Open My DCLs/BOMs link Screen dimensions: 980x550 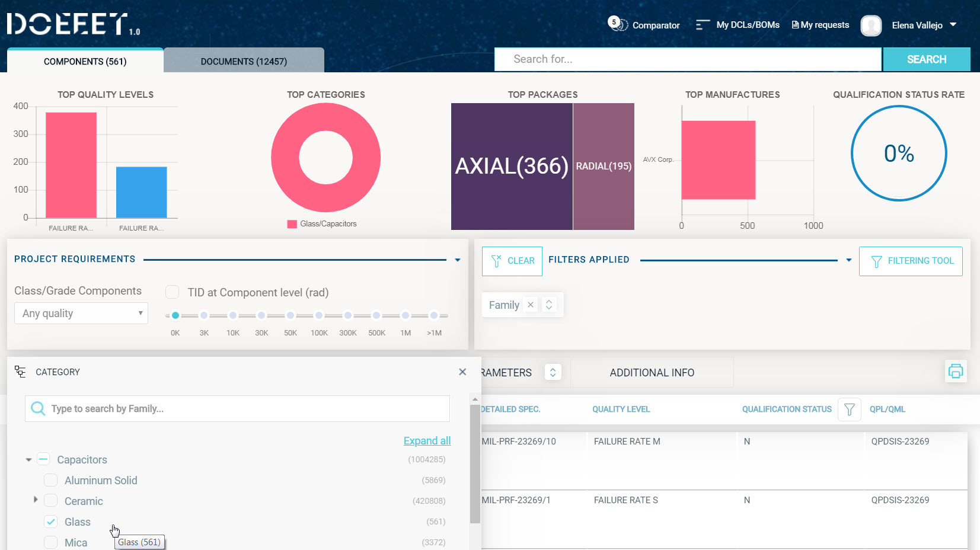click(748, 25)
